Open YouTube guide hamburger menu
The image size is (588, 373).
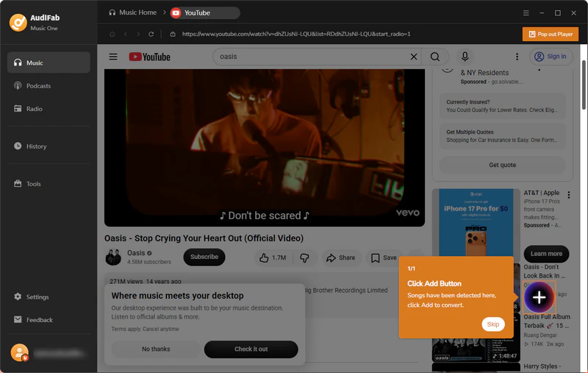point(113,57)
